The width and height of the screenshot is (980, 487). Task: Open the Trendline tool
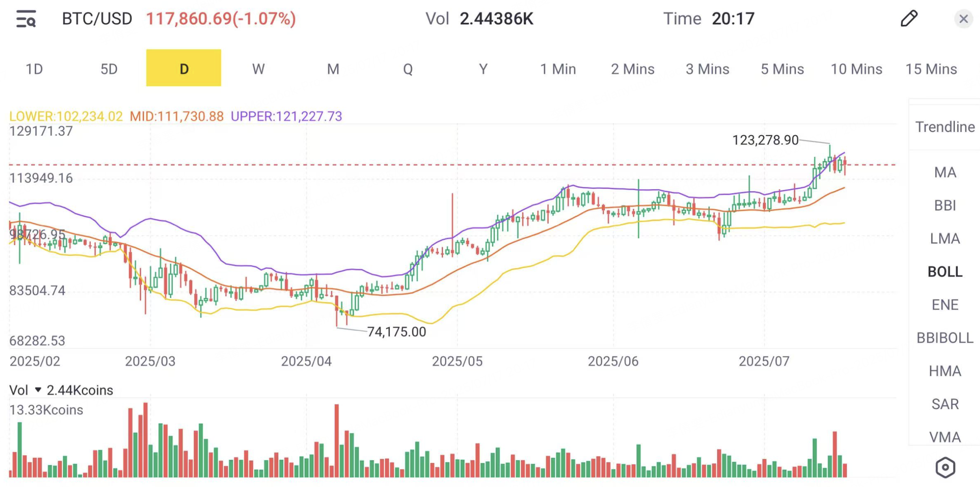click(x=945, y=127)
